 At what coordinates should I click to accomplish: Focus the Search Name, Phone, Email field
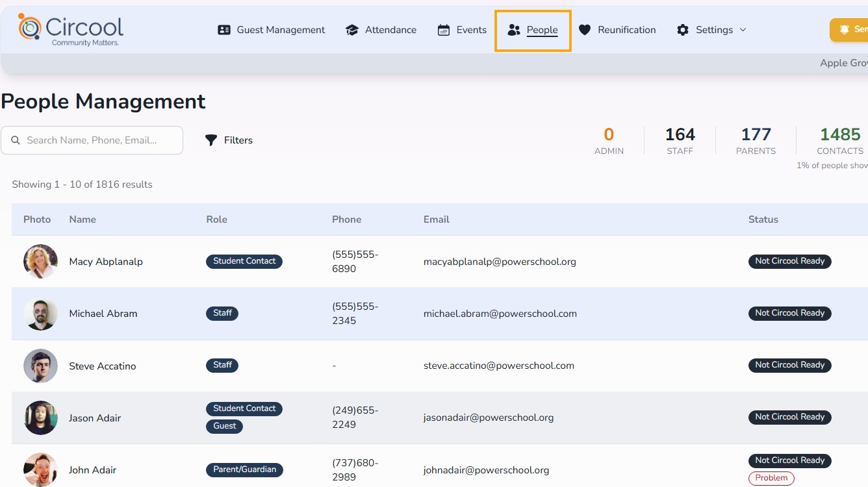click(92, 140)
